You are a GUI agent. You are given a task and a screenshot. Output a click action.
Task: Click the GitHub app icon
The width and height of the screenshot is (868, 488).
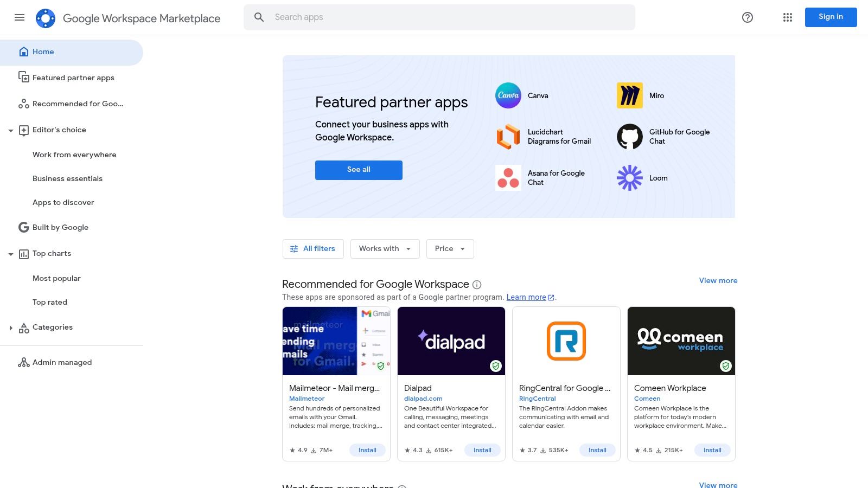(x=630, y=137)
